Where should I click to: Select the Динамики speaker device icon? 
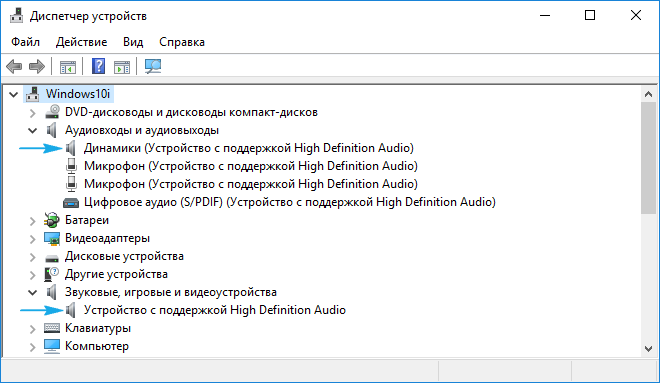click(71, 148)
